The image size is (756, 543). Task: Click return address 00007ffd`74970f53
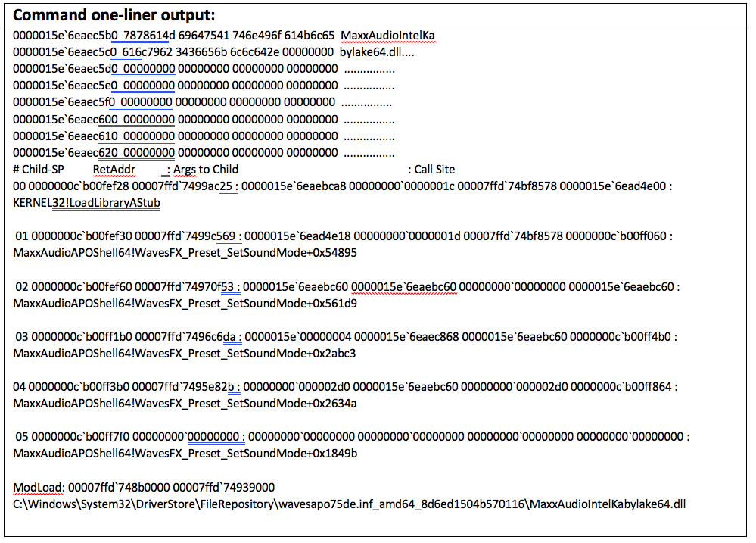[x=184, y=287]
